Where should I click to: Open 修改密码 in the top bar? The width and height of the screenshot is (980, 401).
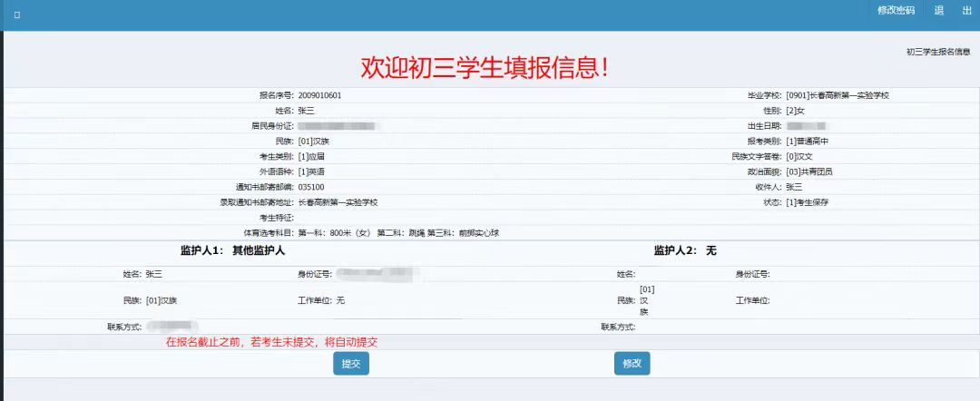point(896,11)
